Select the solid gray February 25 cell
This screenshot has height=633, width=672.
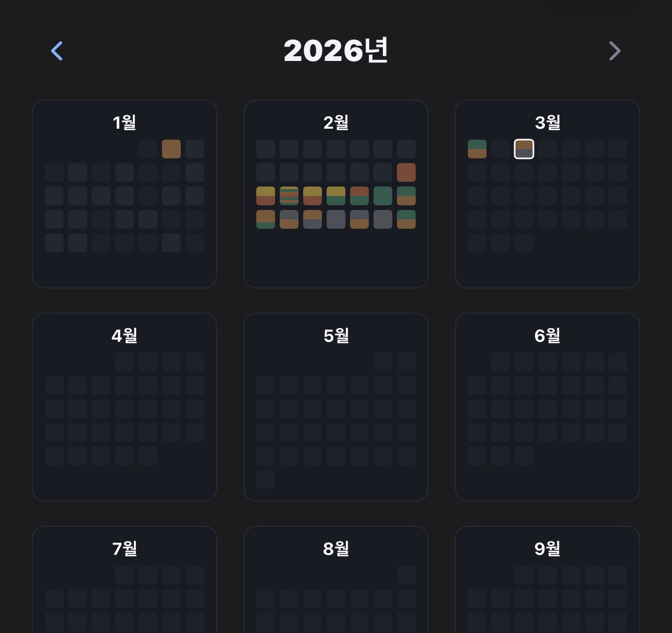coord(336,219)
